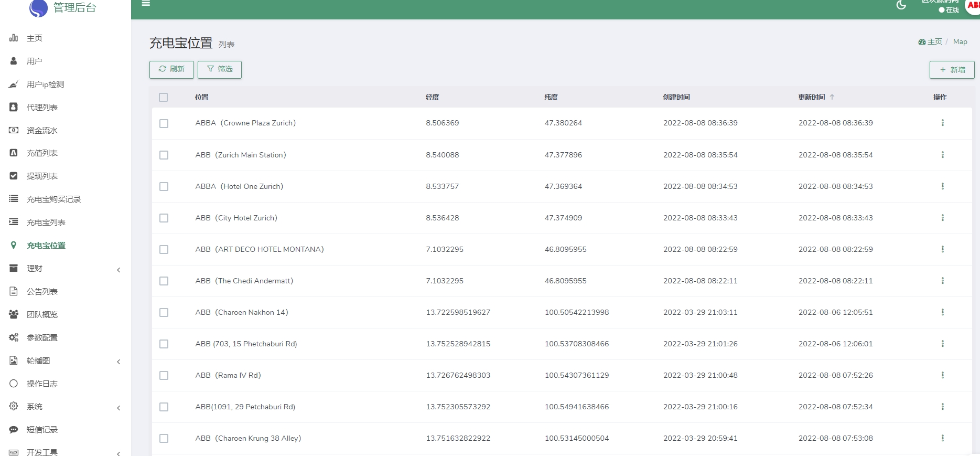The width and height of the screenshot is (980, 456).
Task: Expand the 轮播图 sidebar submenu
Action: [x=119, y=362]
